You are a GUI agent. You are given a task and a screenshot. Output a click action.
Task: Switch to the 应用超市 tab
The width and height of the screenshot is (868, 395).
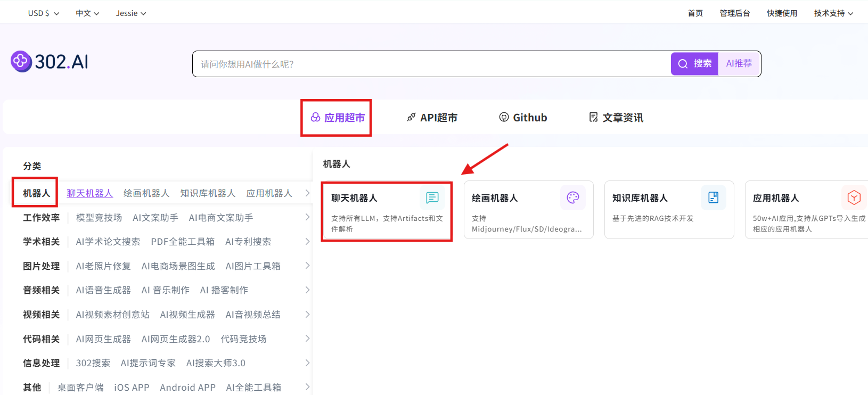point(338,118)
